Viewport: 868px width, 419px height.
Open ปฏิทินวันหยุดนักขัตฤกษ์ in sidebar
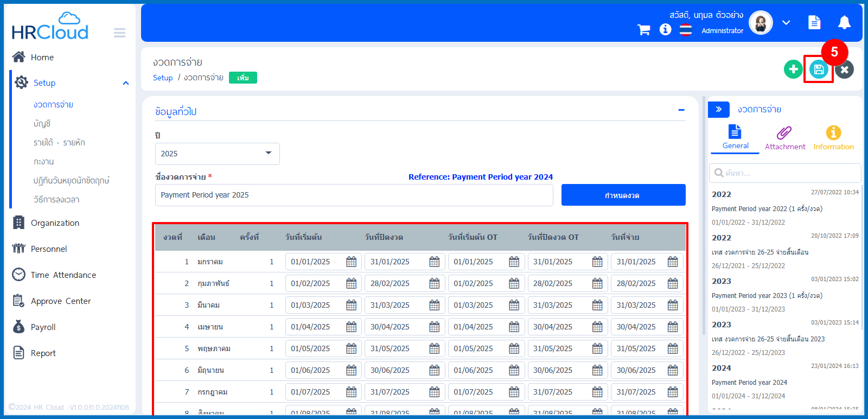[71, 181]
